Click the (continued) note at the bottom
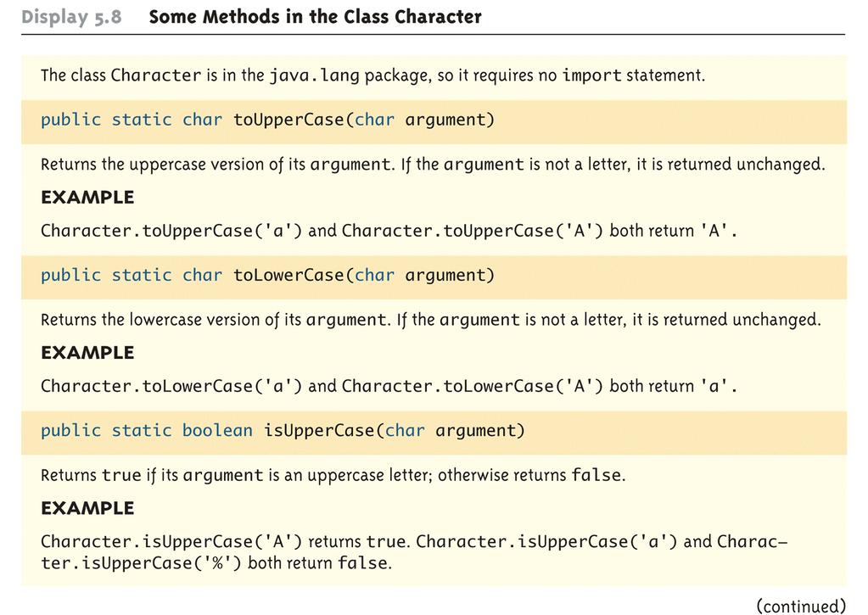This screenshot has width=868, height=615. 800,606
